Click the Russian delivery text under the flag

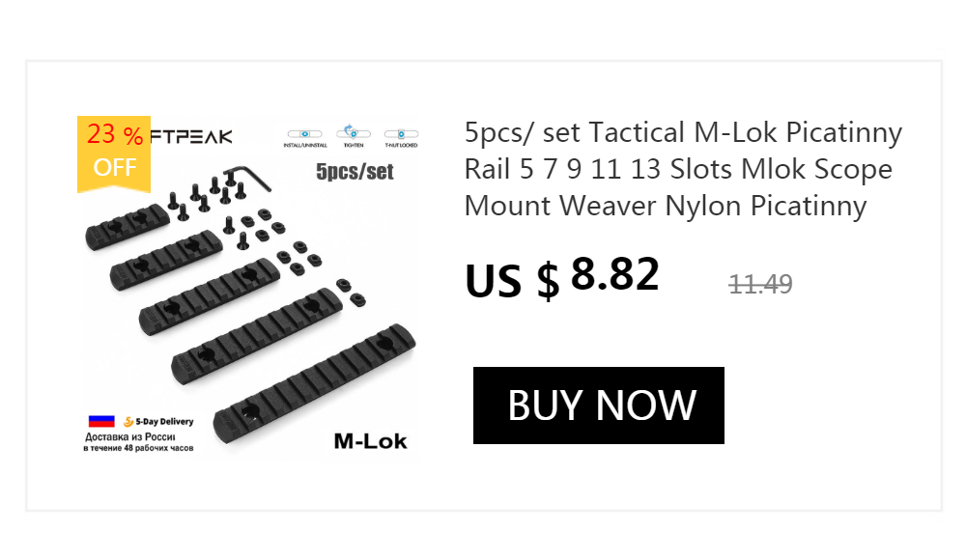[138, 442]
